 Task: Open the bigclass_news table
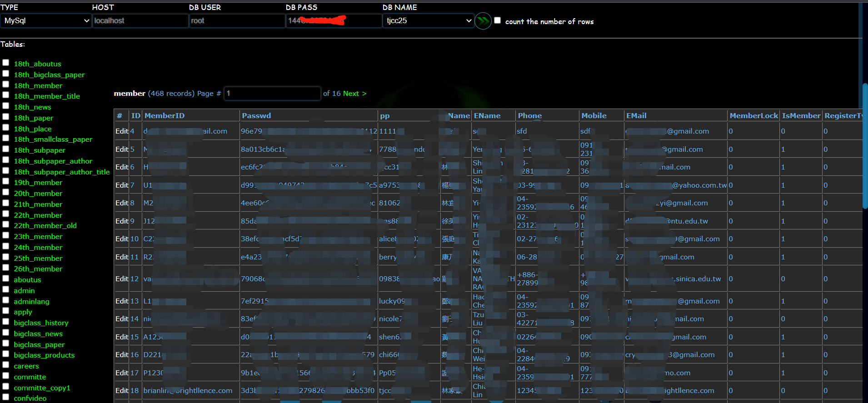pyautogui.click(x=38, y=333)
